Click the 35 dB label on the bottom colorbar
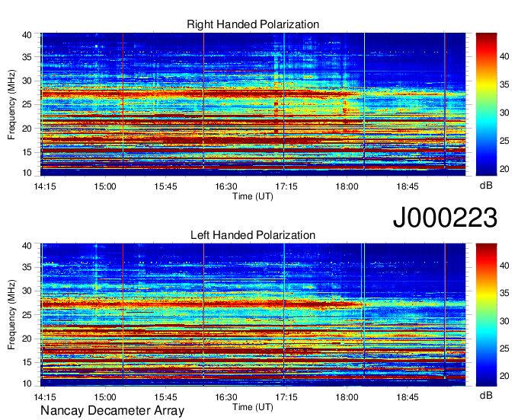 click(504, 293)
